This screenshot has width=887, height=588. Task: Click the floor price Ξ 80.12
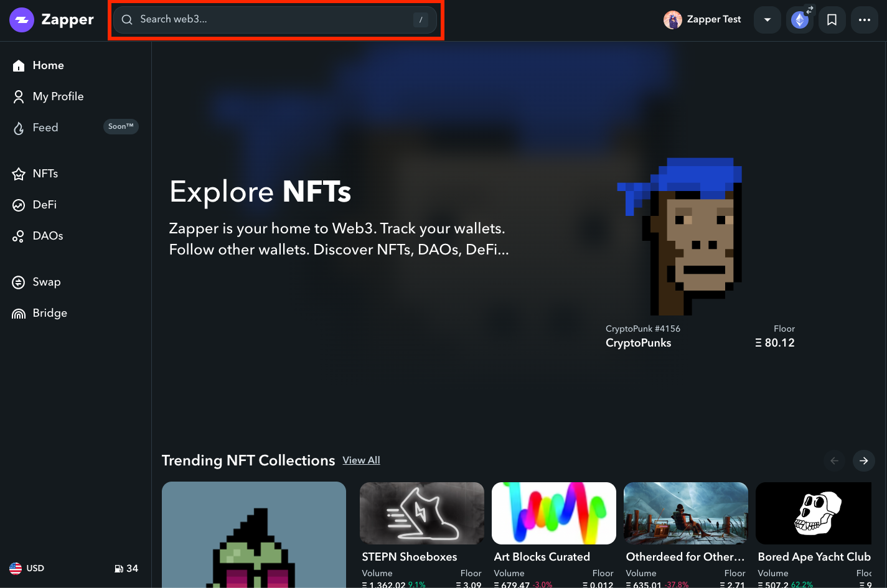[x=775, y=343]
